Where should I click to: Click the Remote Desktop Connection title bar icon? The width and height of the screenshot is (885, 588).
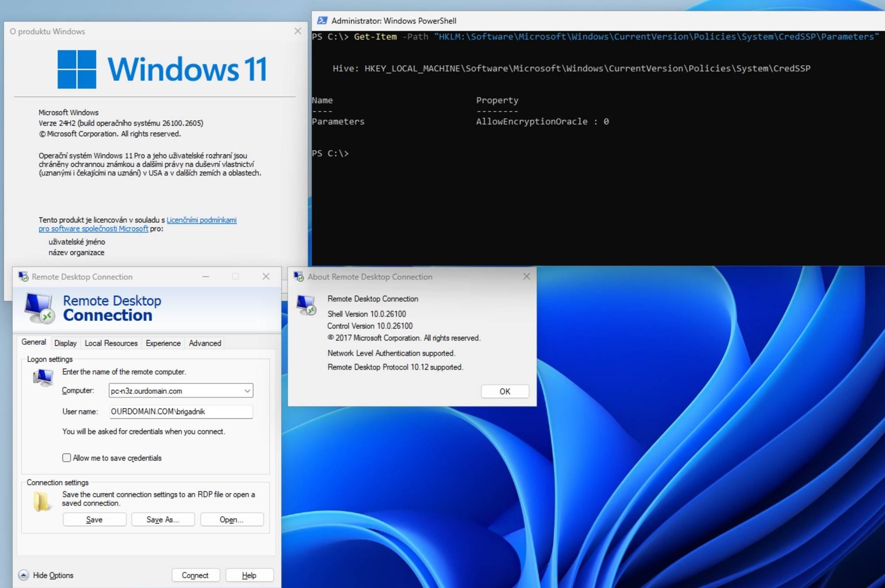[23, 277]
